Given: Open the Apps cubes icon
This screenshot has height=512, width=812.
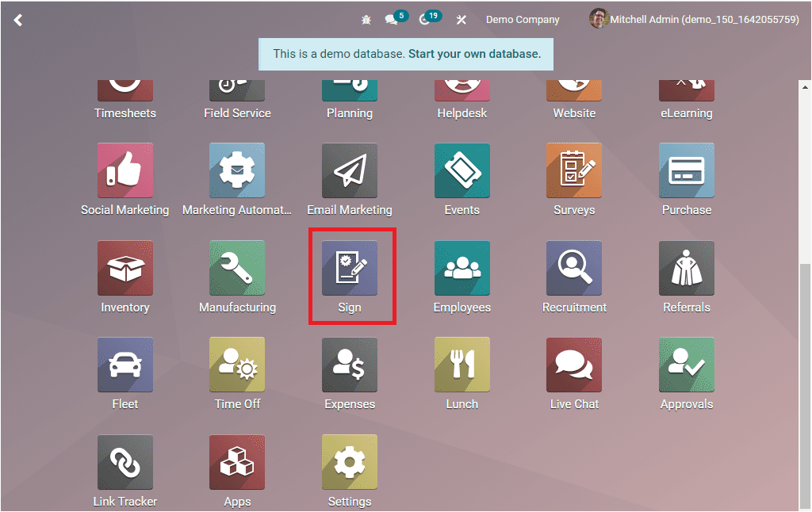Looking at the screenshot, I should click(237, 462).
